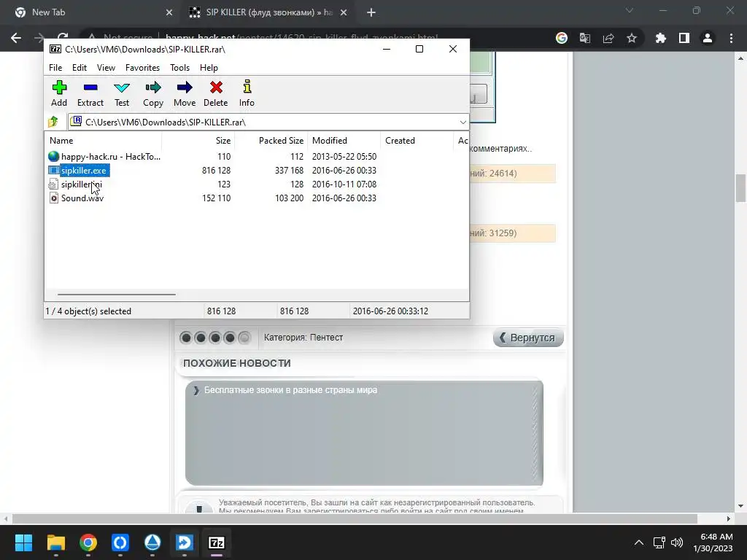Click the Google account G icon
Image resolution: width=747 pixels, height=560 pixels.
562,38
